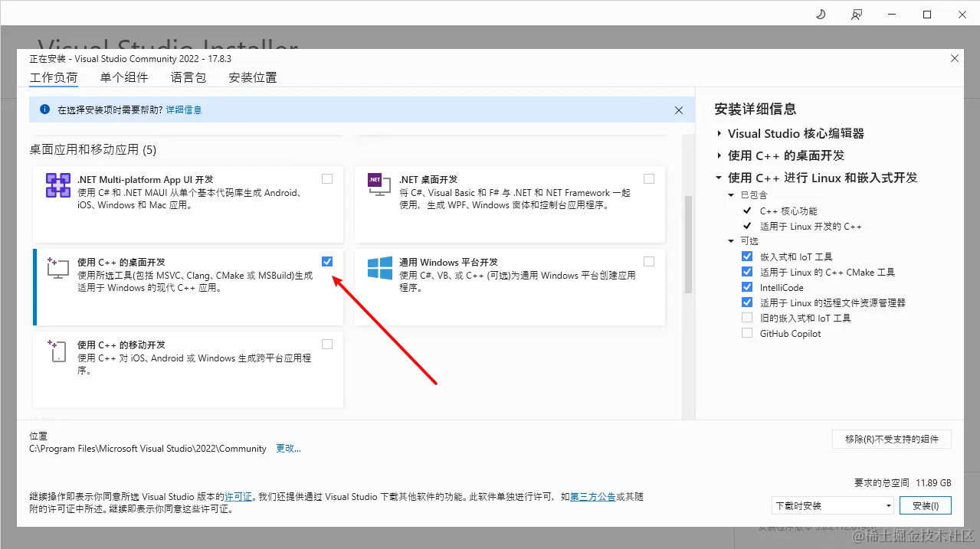Open the 第三方公告 link
This screenshot has height=549, width=980.
[593, 497]
